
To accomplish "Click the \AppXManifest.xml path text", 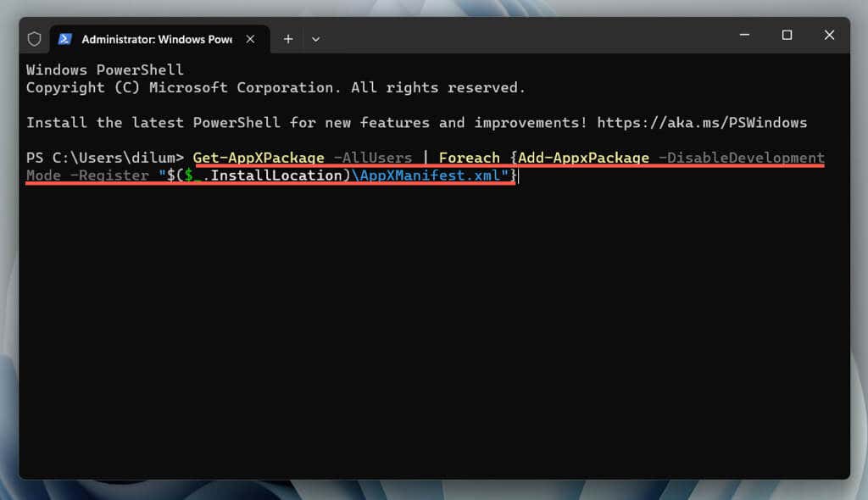I will pyautogui.click(x=426, y=175).
